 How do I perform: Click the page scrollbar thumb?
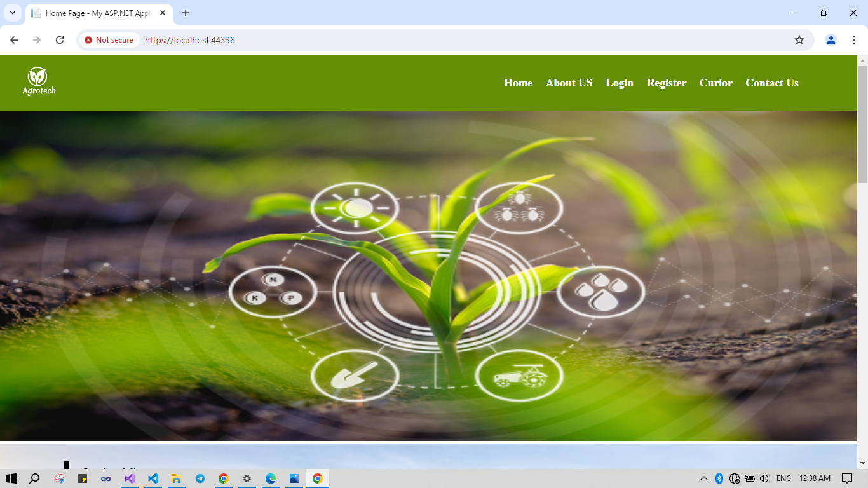pyautogui.click(x=862, y=124)
